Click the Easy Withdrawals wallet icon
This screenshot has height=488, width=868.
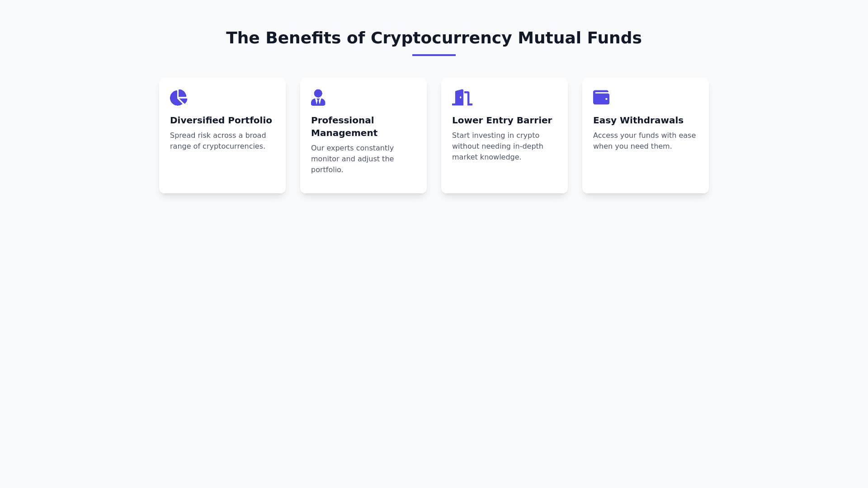(601, 97)
